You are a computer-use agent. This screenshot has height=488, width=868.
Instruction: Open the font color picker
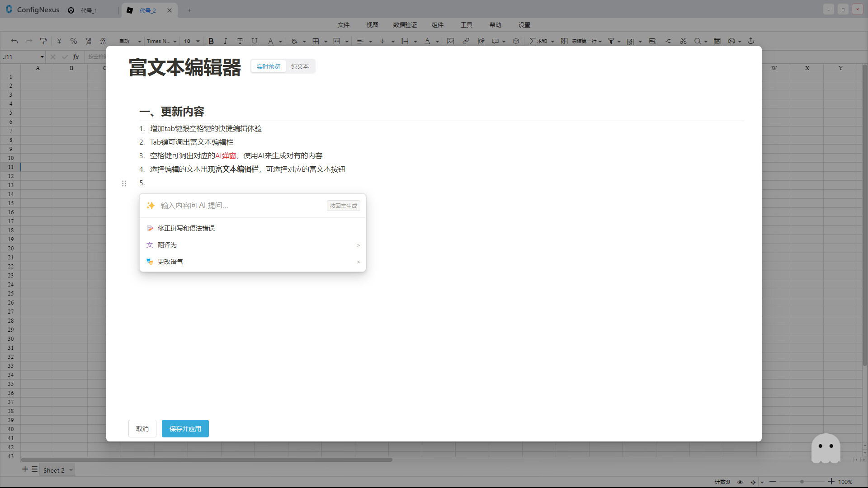click(270, 41)
